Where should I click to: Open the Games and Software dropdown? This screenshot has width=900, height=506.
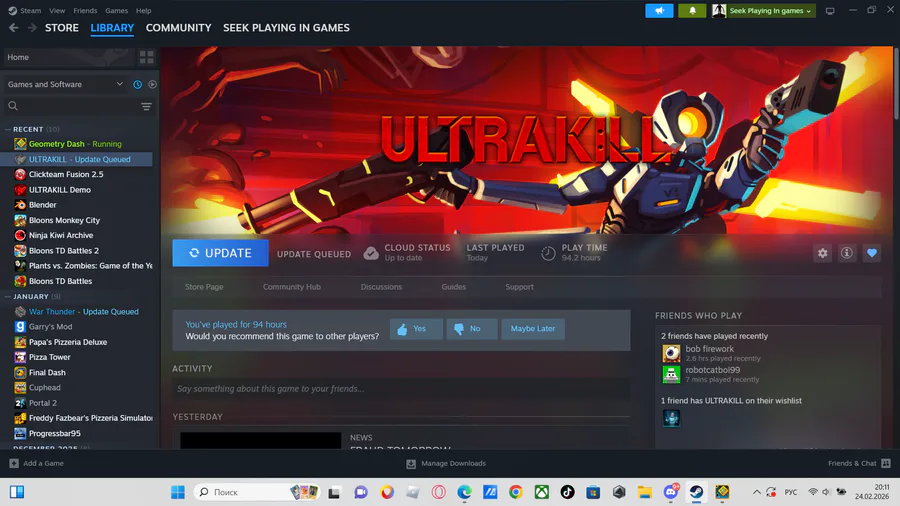[x=65, y=84]
